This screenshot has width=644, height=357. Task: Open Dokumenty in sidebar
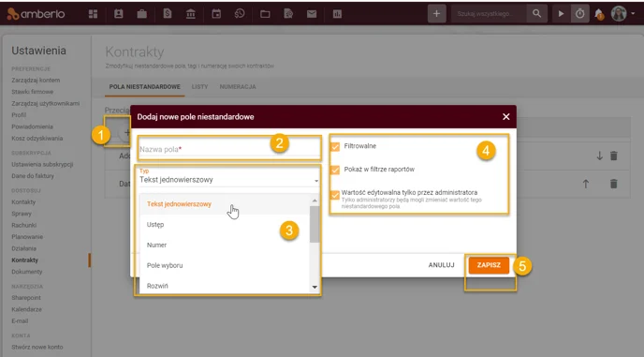27,272
